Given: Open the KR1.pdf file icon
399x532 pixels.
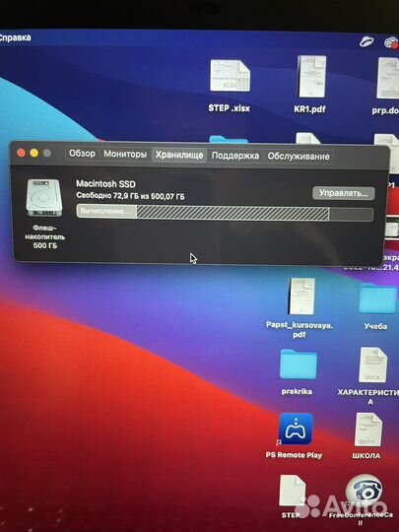Looking at the screenshot, I should 311,76.
